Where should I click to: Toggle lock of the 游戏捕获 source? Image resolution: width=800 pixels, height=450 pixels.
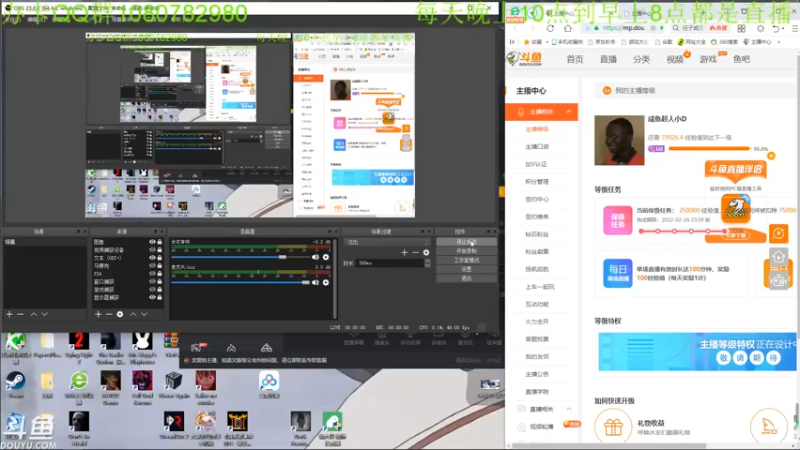(x=160, y=289)
